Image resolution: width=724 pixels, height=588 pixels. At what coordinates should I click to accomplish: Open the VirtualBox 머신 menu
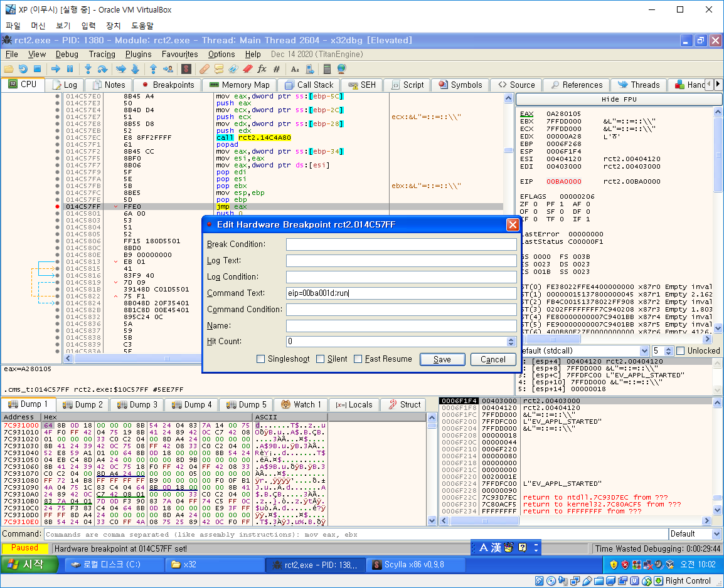[x=38, y=26]
